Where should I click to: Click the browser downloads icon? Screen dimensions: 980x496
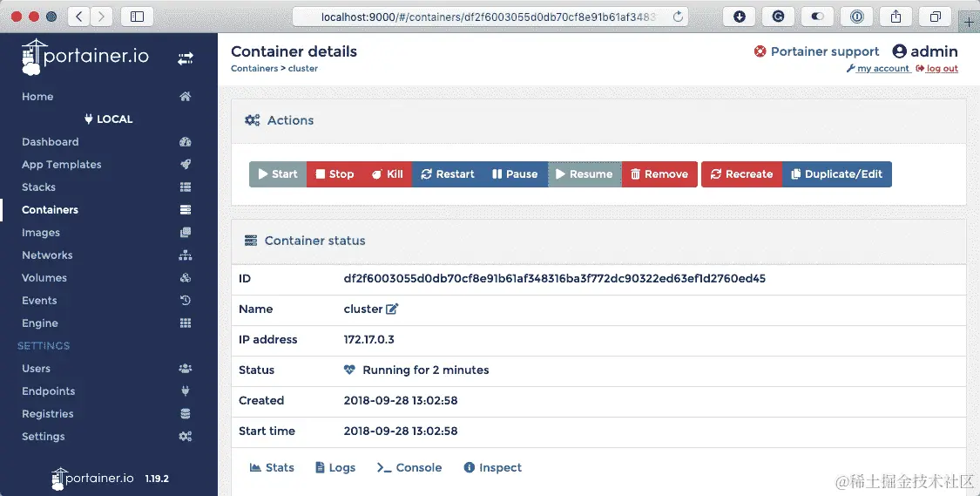click(x=740, y=17)
